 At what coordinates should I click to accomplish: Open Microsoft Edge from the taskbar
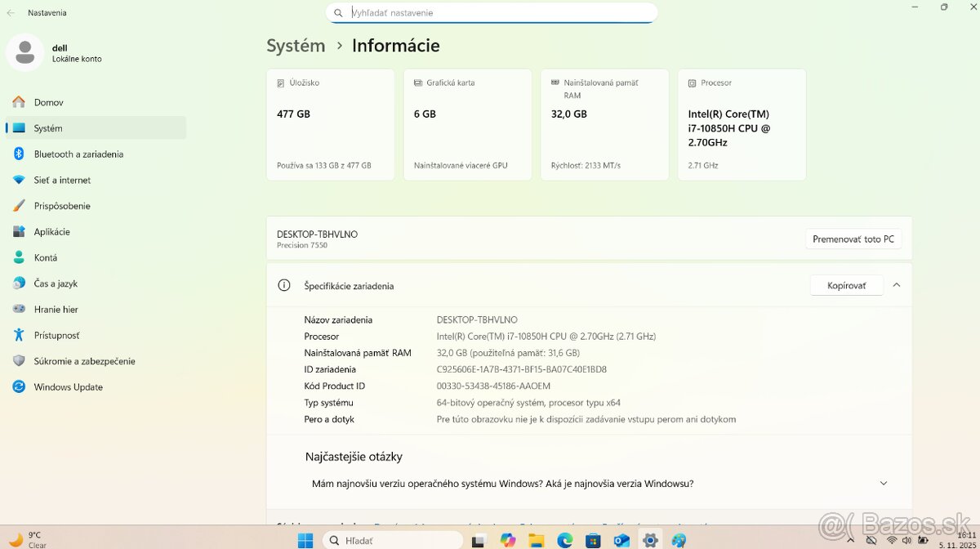coord(563,540)
